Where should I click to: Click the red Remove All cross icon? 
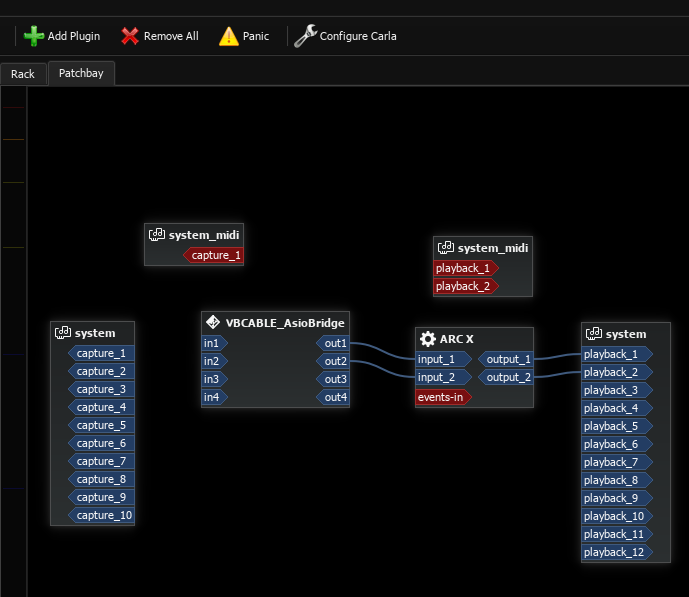tap(130, 36)
